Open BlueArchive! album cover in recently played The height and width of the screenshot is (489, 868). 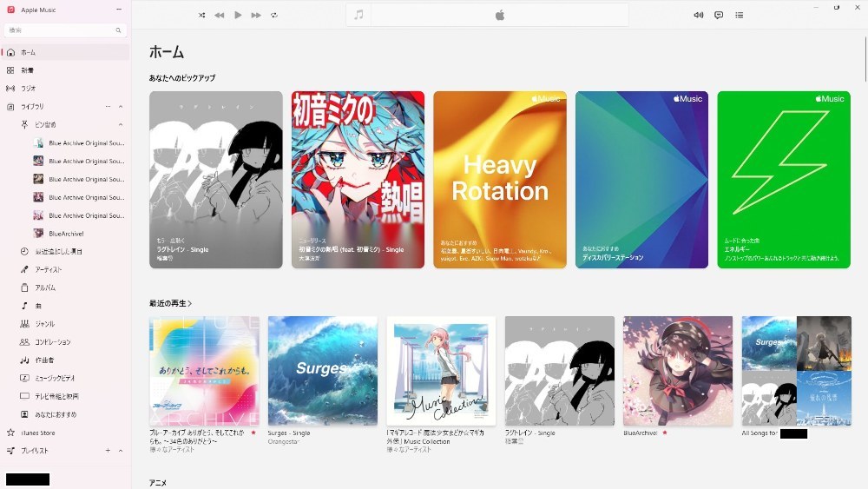(678, 371)
